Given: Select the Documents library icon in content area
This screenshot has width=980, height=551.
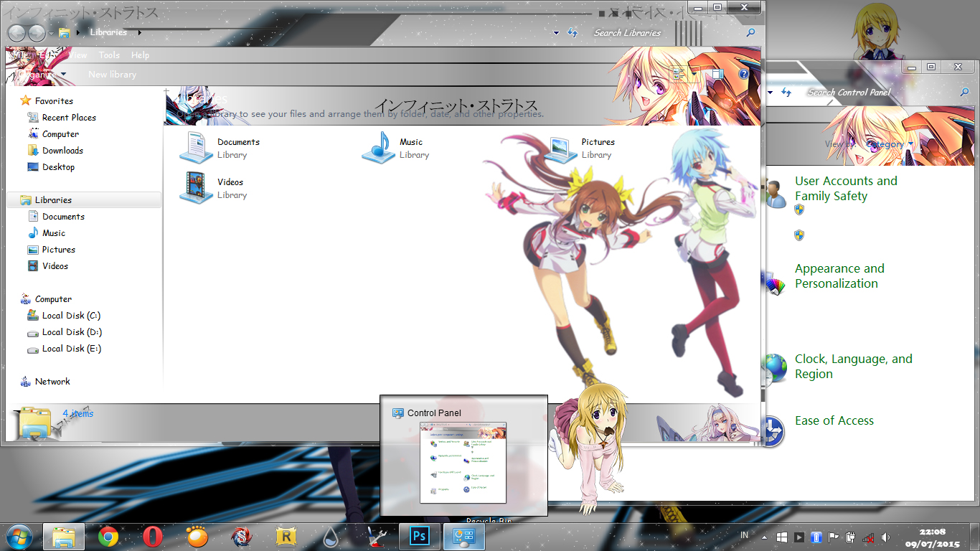Looking at the screenshot, I should pyautogui.click(x=197, y=148).
